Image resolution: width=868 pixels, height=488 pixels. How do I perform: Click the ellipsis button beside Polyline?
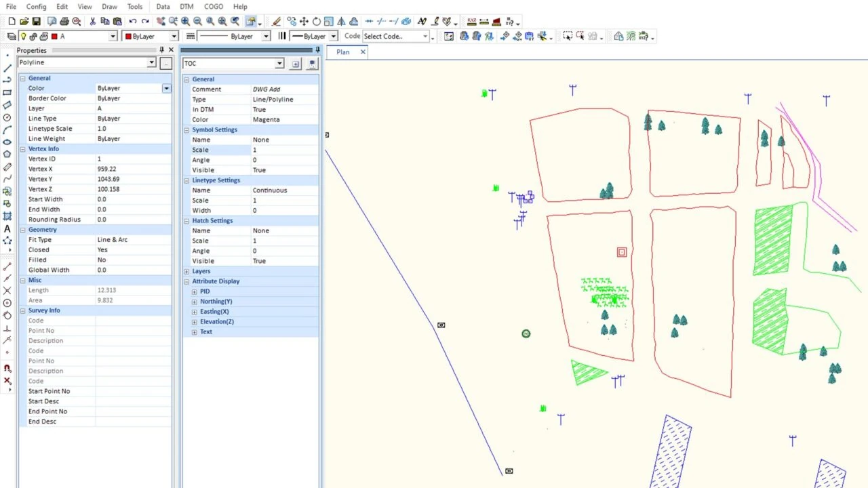pos(165,63)
